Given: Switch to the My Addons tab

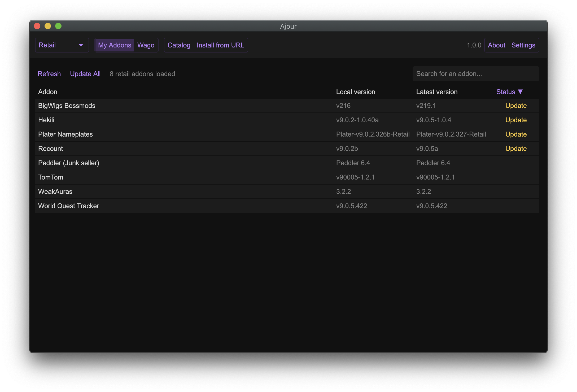Looking at the screenshot, I should (x=115, y=45).
